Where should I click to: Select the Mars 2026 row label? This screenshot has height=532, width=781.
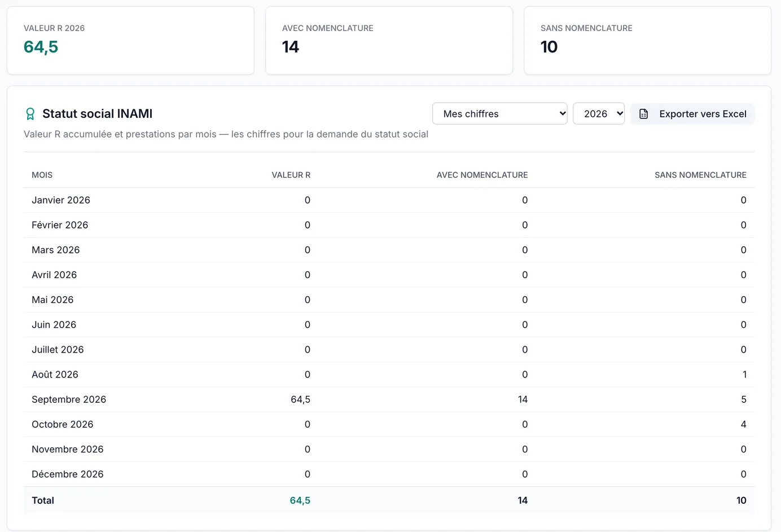click(x=56, y=250)
